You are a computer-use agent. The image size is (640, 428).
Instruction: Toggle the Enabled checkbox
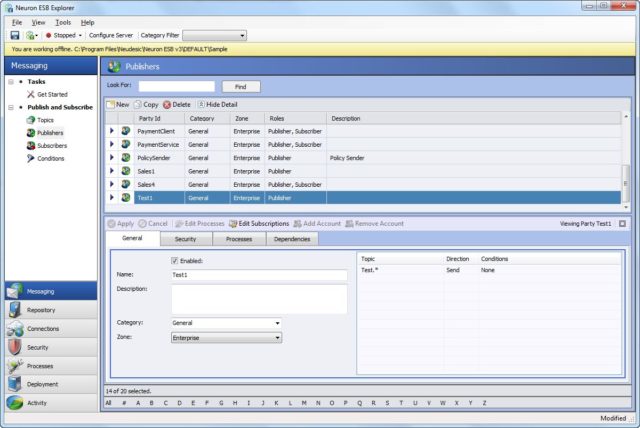pyautogui.click(x=175, y=261)
